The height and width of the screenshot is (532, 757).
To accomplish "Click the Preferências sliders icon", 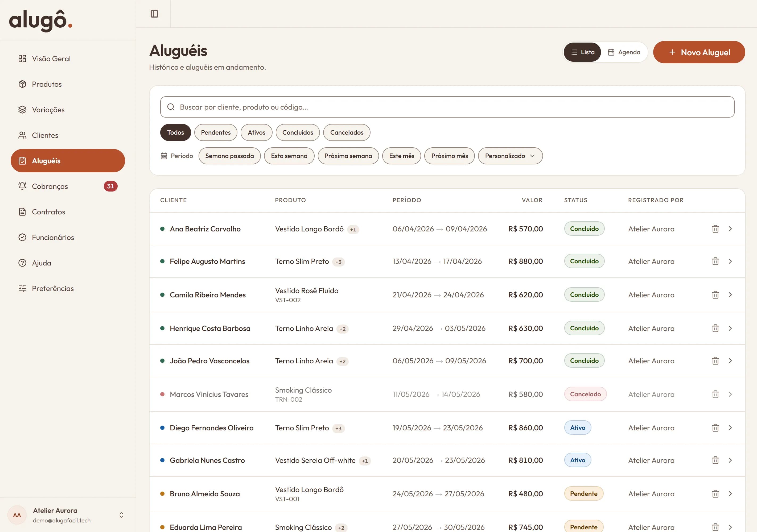I will (x=22, y=288).
